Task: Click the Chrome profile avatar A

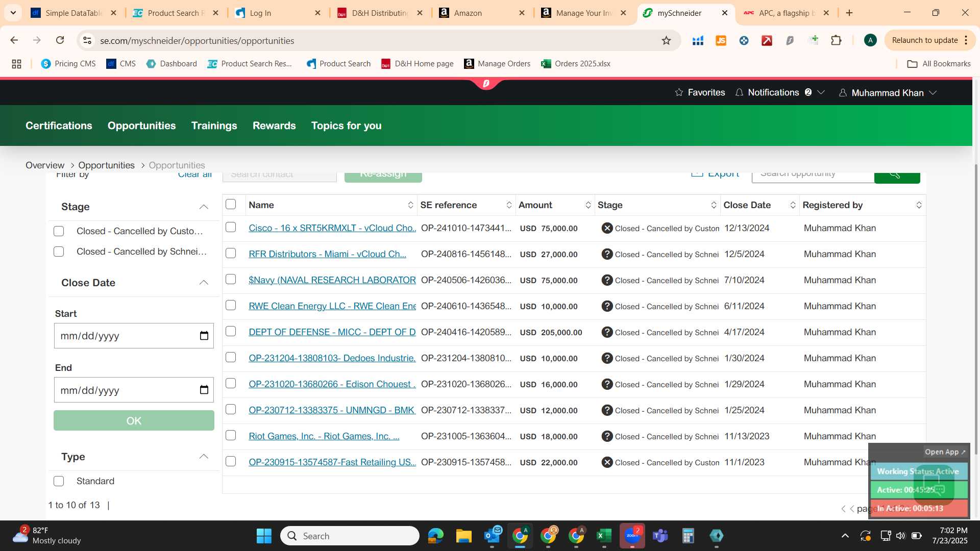Action: point(870,40)
